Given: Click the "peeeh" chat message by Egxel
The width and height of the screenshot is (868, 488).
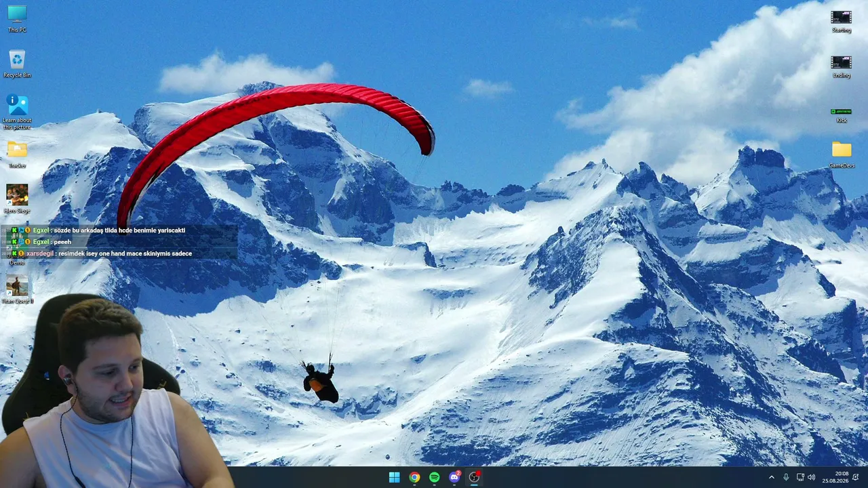Looking at the screenshot, I should (x=62, y=242).
